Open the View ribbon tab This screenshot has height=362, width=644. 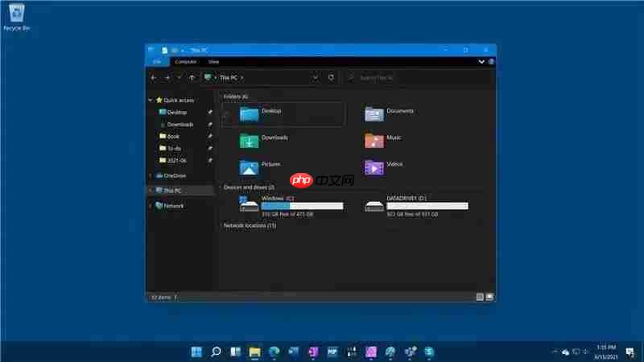tap(213, 62)
